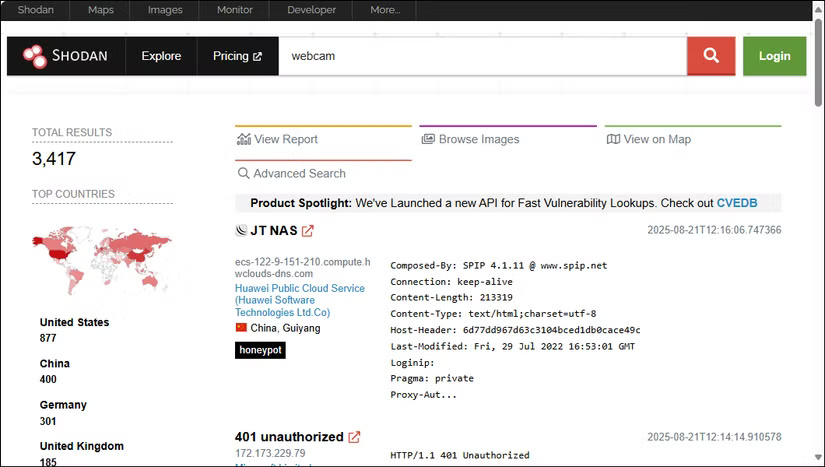Click the honeypot tag
825x467 pixels.
pos(260,350)
